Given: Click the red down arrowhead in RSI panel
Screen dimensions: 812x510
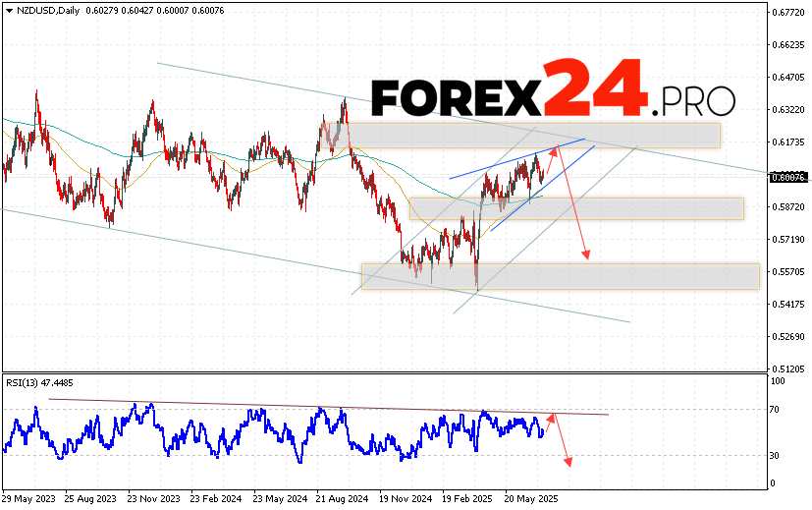Looking at the screenshot, I should click(x=568, y=460).
